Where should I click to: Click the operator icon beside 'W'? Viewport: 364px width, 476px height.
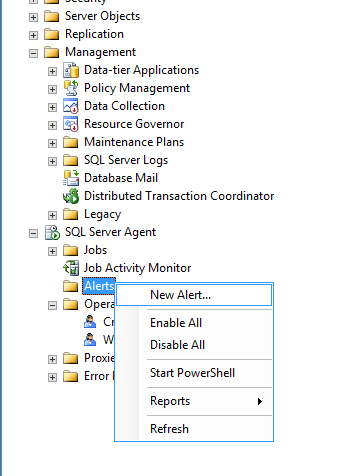click(x=90, y=340)
